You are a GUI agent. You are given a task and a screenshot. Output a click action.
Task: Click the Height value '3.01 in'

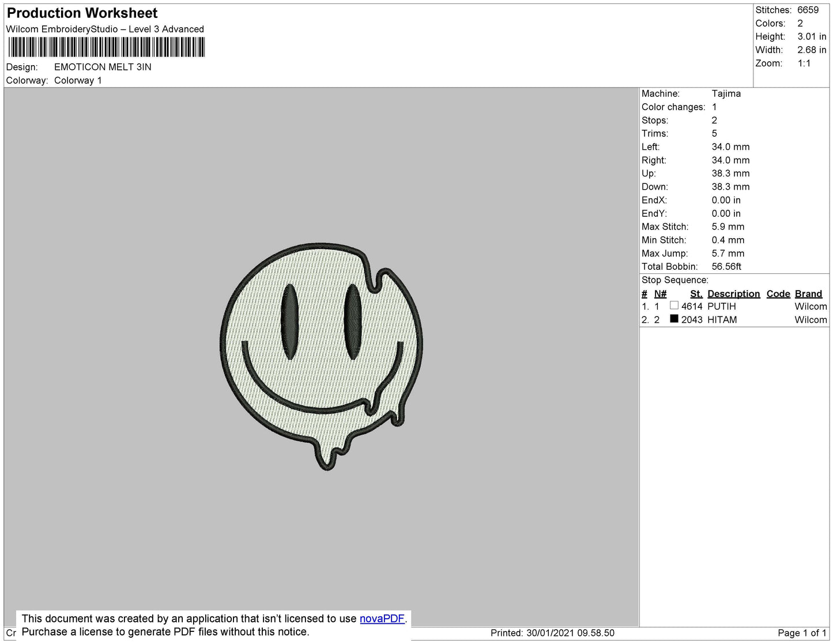click(x=812, y=36)
